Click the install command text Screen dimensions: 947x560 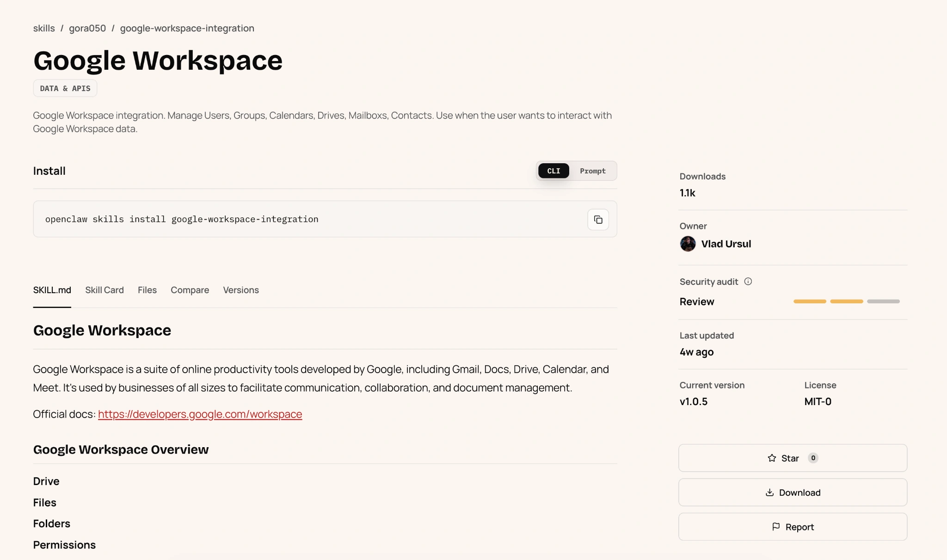click(182, 219)
